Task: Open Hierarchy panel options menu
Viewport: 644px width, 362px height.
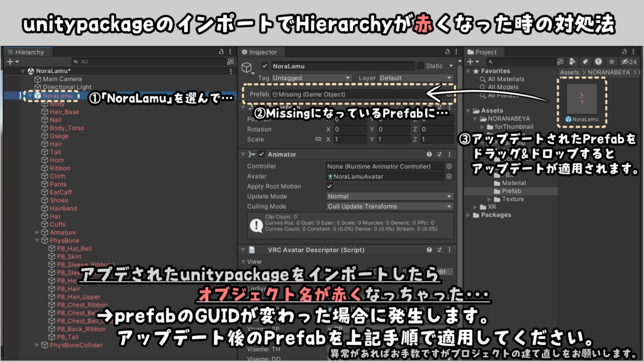Action: point(230,52)
